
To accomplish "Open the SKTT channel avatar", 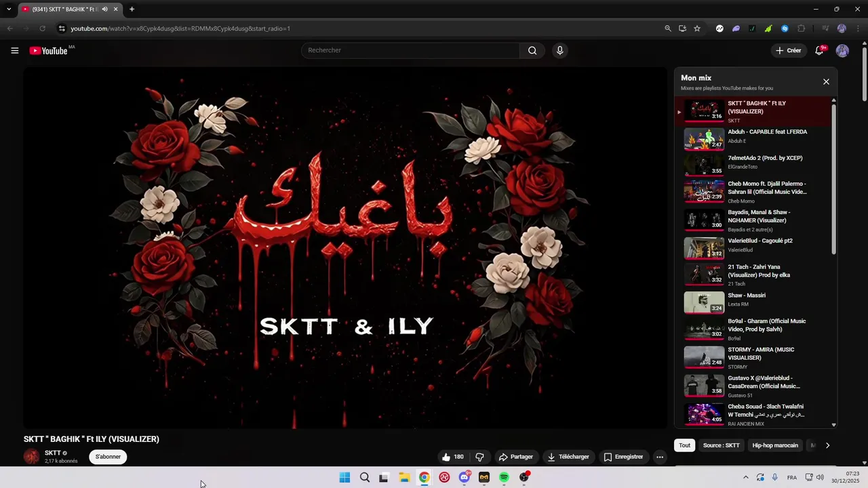I will coord(32,457).
